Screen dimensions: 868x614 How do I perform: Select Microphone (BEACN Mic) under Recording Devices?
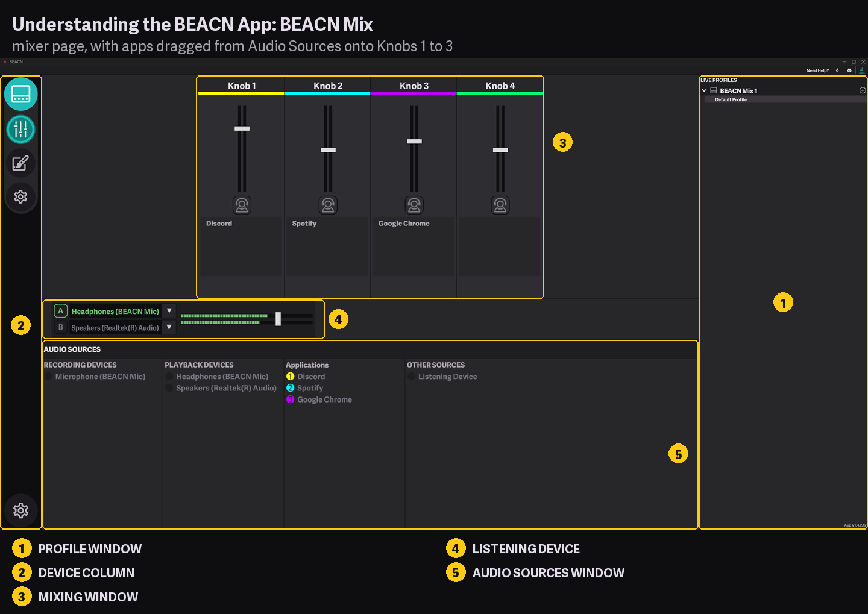(x=100, y=377)
